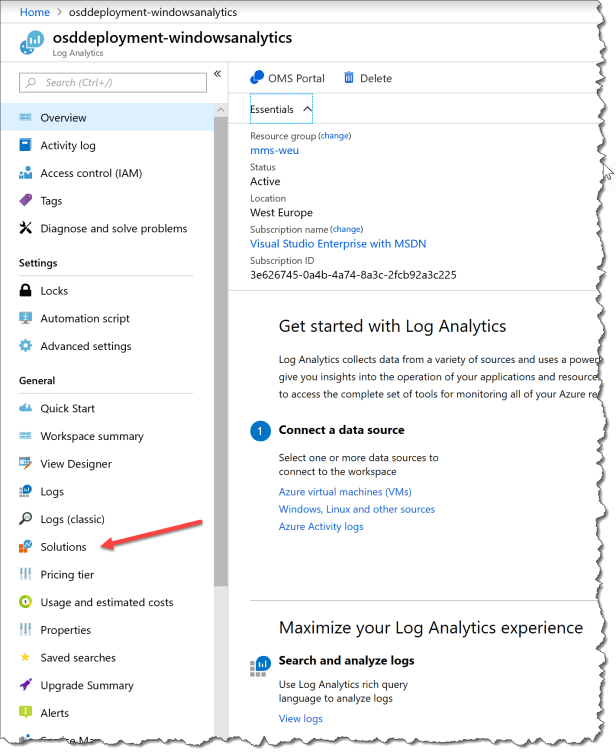Click the Active status value
This screenshot has width=616, height=755.
pyautogui.click(x=265, y=182)
